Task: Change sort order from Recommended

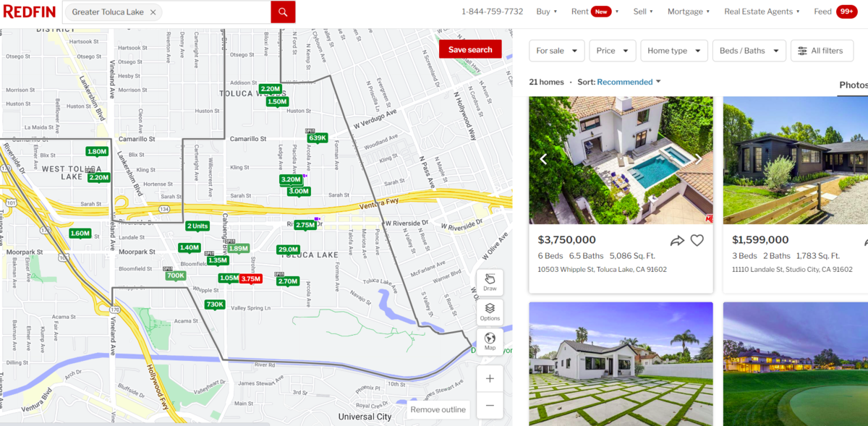Action: pos(629,82)
